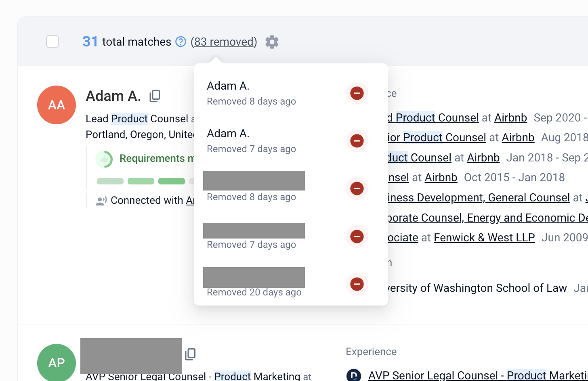588x381 pixels.
Task: Click the gear settings icon next to removed count
Action: click(x=272, y=42)
